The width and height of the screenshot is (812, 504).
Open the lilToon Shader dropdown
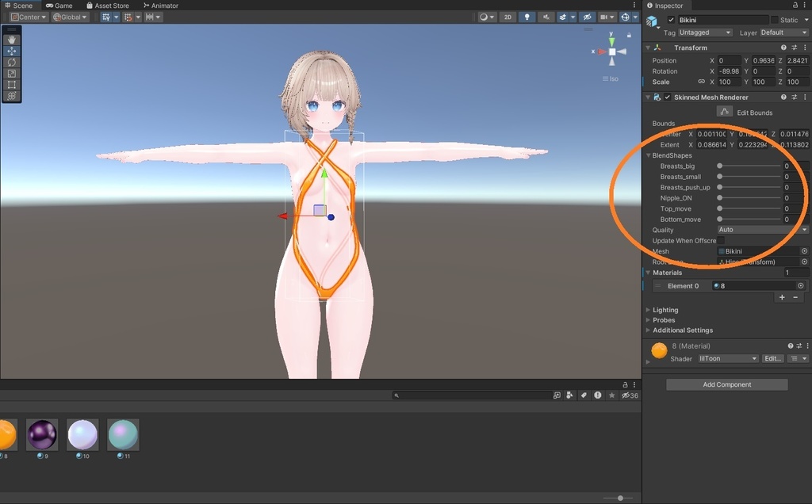click(728, 359)
